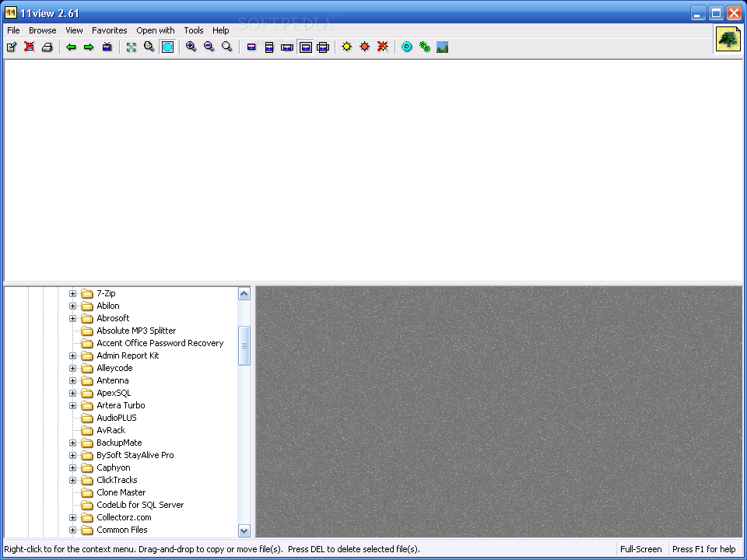Image resolution: width=747 pixels, height=560 pixels.
Task: Select the wide fit-width layout icon
Action: pos(287,47)
